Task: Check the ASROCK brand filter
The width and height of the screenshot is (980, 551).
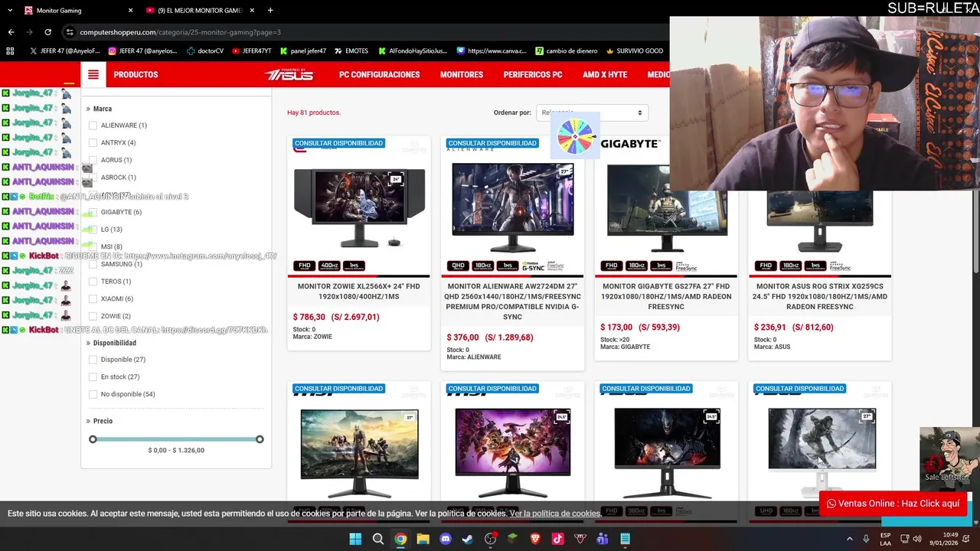Action: (93, 178)
